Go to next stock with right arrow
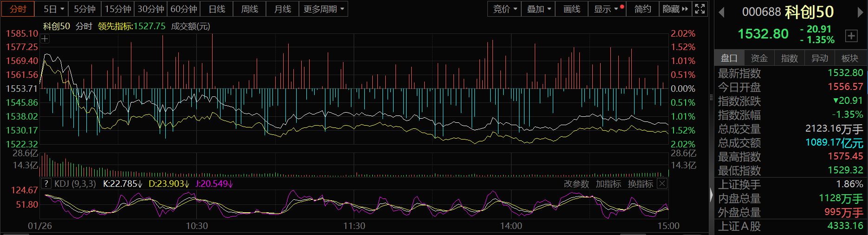 [860, 12]
